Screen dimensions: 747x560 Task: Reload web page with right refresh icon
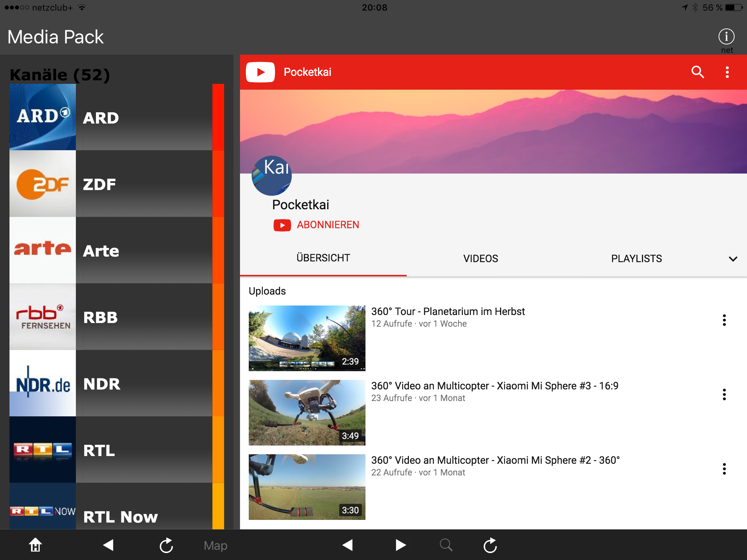[x=490, y=545]
